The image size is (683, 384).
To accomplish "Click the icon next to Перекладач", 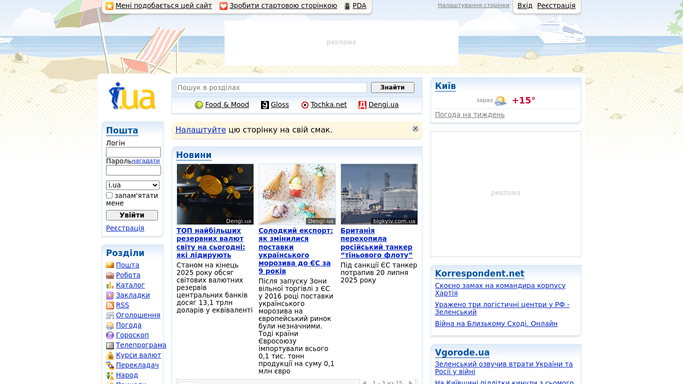I will (x=110, y=365).
